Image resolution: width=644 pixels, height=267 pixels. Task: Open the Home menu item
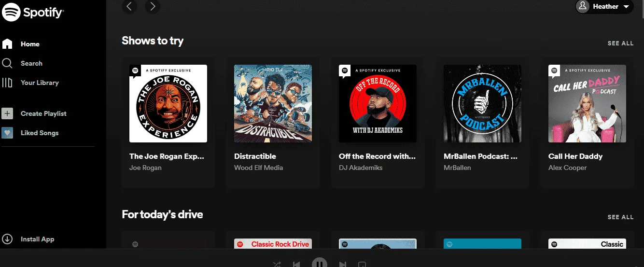coord(30,44)
